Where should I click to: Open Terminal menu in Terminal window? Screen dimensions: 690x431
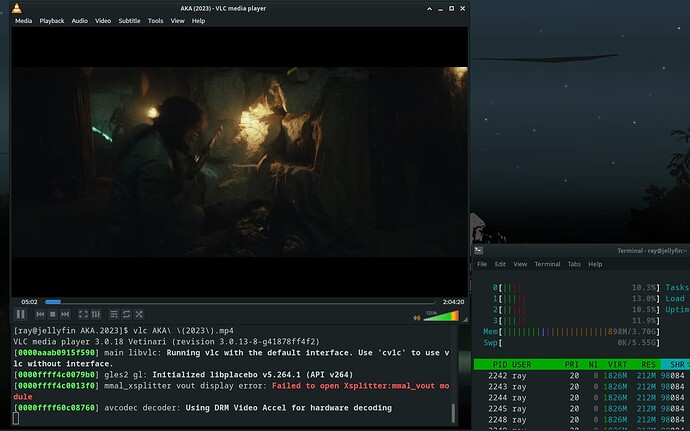click(547, 264)
